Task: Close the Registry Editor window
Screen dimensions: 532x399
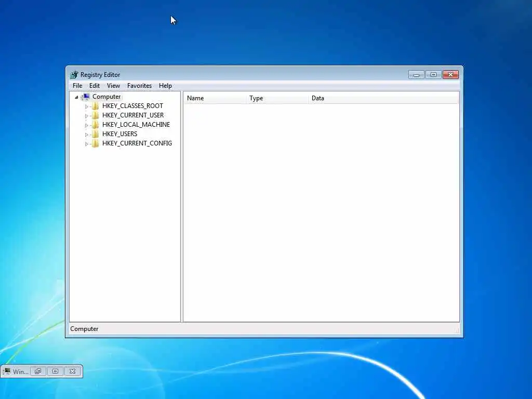Action: (x=450, y=75)
